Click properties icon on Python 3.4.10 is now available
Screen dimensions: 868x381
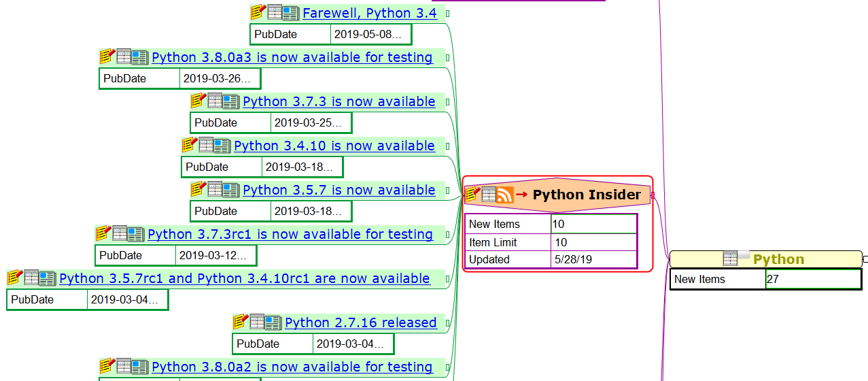(x=206, y=144)
